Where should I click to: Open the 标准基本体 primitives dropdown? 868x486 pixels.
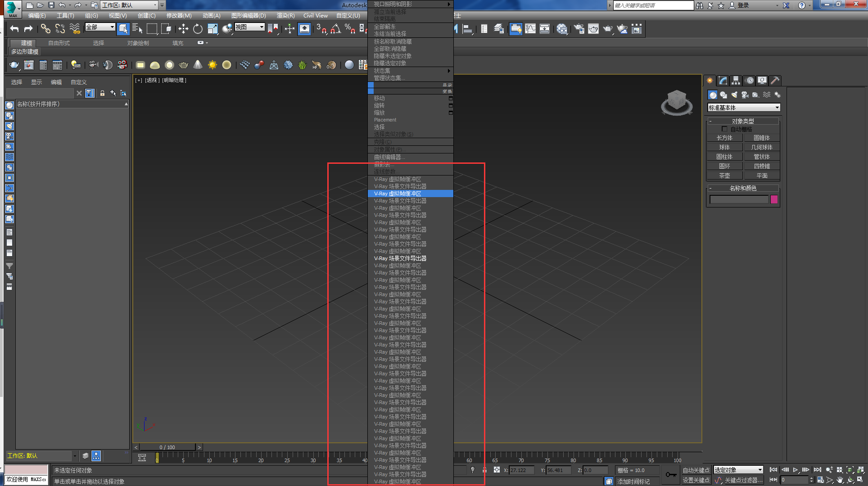(x=744, y=108)
